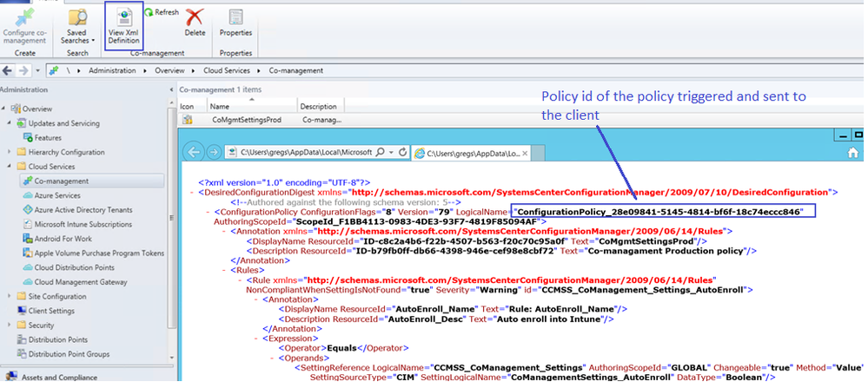868x388 pixels.
Task: Click Administration in the breadcrumb
Action: (112, 71)
